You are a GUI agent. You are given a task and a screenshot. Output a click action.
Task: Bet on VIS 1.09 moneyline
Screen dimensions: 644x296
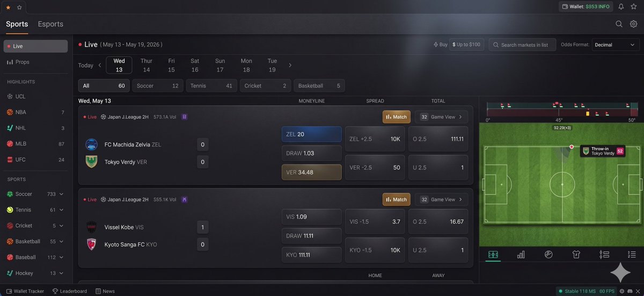(311, 217)
